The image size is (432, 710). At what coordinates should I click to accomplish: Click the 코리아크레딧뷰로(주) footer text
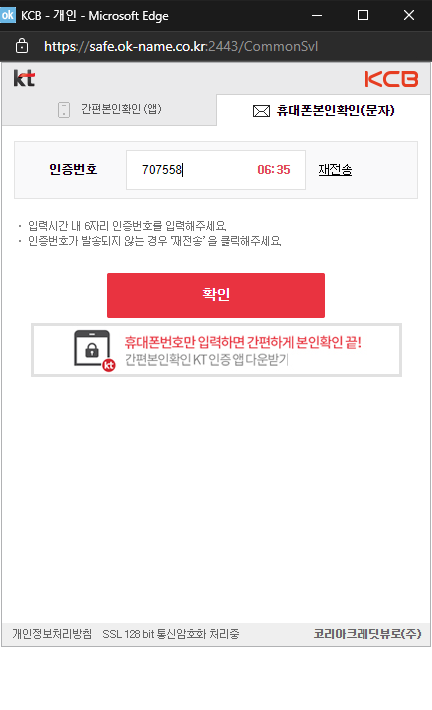(x=367, y=633)
